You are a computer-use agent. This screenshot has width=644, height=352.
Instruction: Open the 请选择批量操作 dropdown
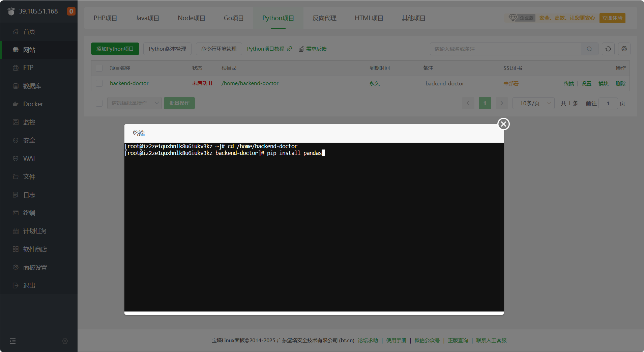coord(135,103)
